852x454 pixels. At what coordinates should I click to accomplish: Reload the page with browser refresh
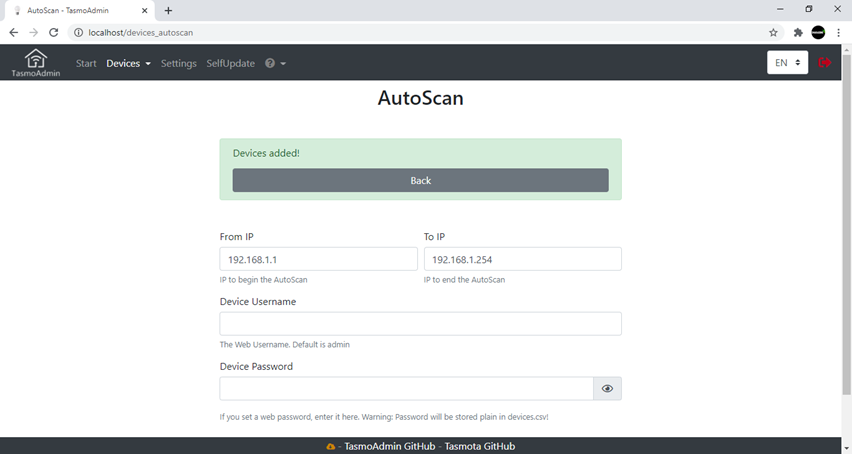(53, 33)
